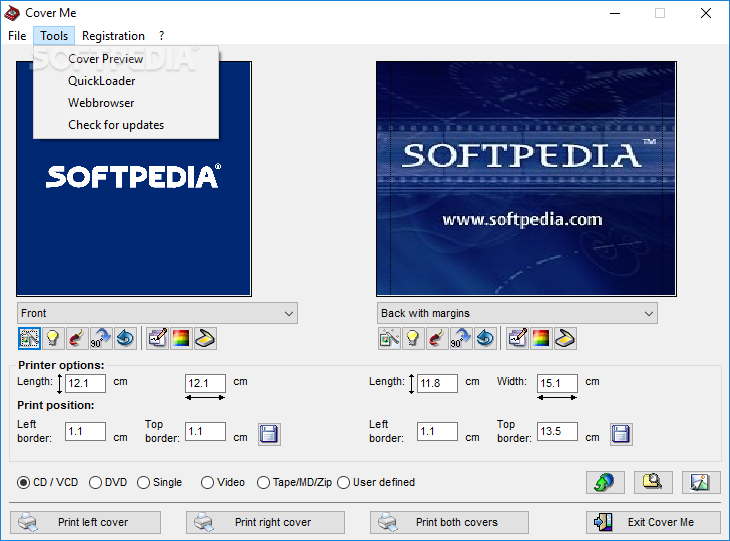Click the green swap arrows button

(x=605, y=482)
